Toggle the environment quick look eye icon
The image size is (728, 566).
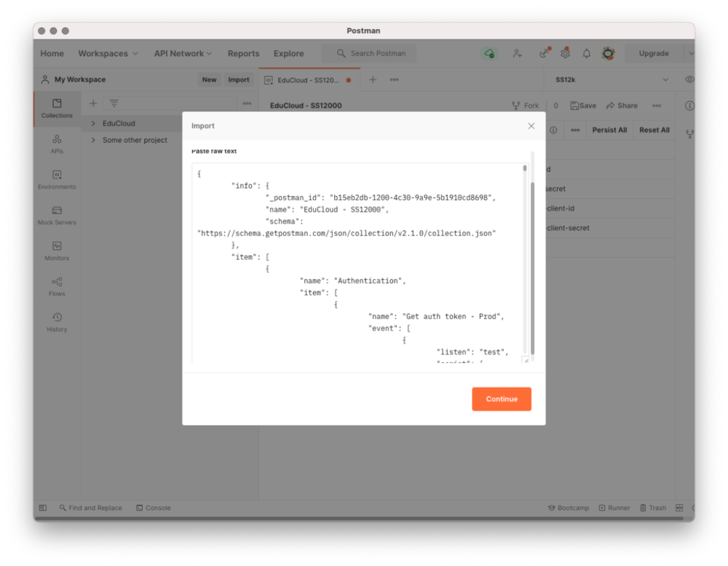pyautogui.click(x=689, y=79)
